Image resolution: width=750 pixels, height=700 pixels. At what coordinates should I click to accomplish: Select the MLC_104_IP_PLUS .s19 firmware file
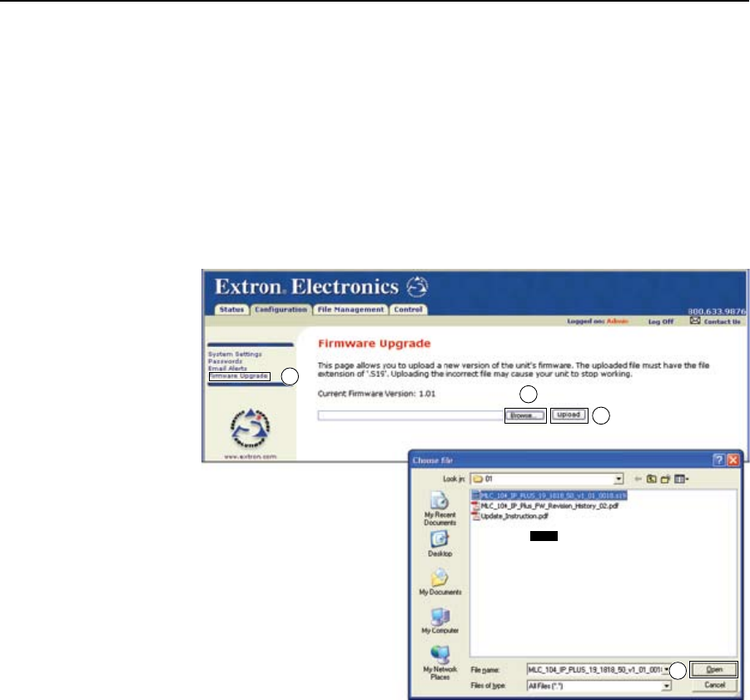click(x=549, y=495)
